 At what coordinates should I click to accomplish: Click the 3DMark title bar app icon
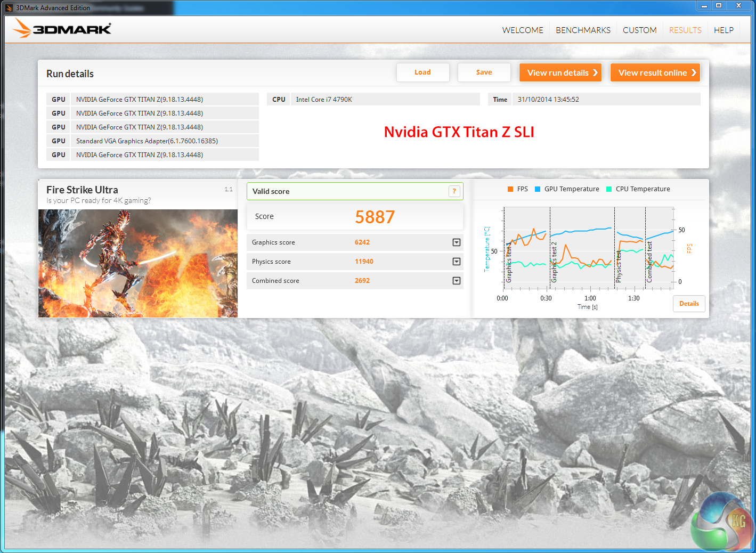(9, 7)
